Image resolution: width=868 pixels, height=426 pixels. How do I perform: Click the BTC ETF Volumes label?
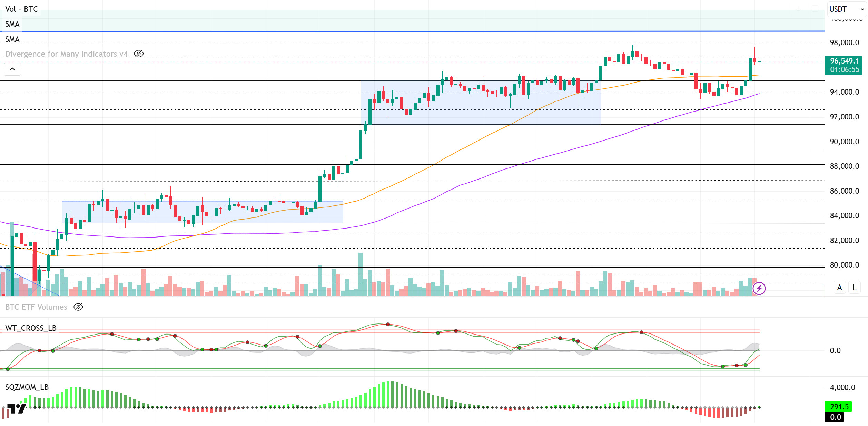[x=36, y=307]
